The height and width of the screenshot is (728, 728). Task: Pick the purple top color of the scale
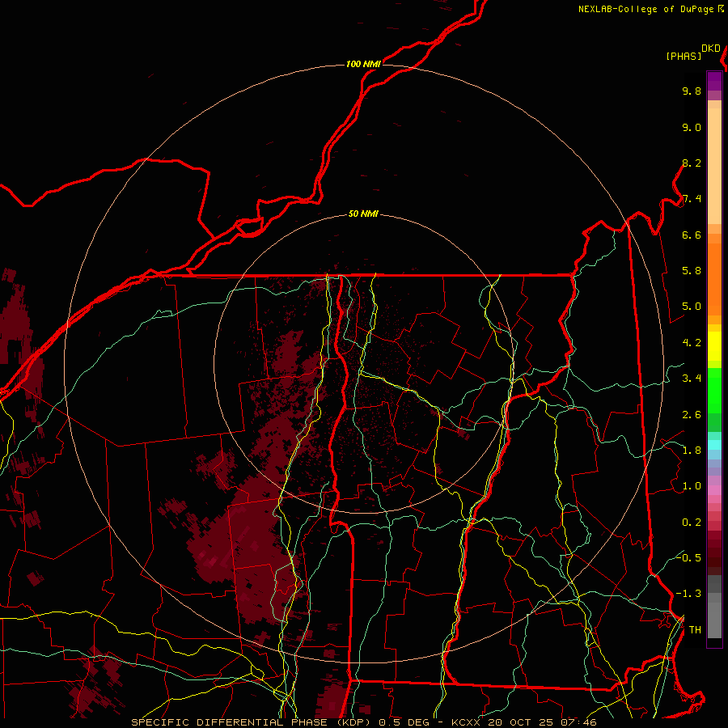click(714, 81)
